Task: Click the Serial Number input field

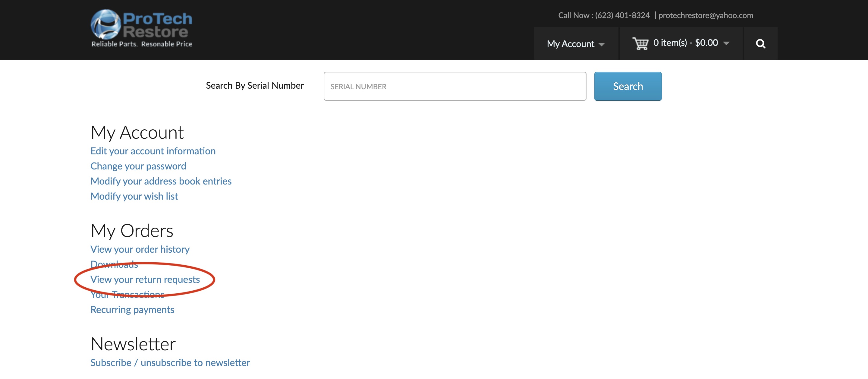Action: click(455, 86)
